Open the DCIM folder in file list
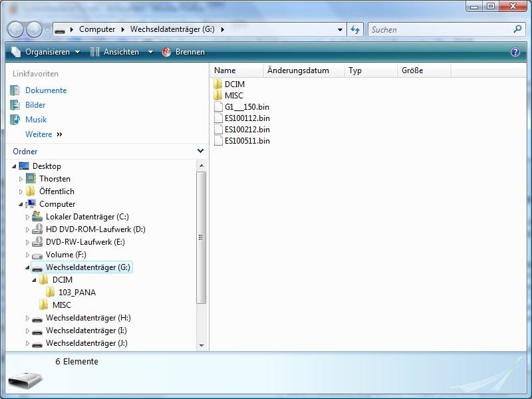532x399 pixels. pyautogui.click(x=234, y=84)
